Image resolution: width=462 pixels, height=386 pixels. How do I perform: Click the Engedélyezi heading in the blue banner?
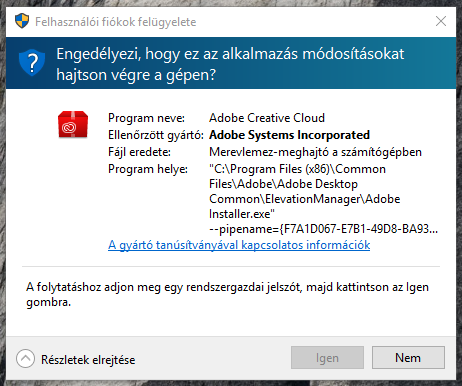click(230, 64)
